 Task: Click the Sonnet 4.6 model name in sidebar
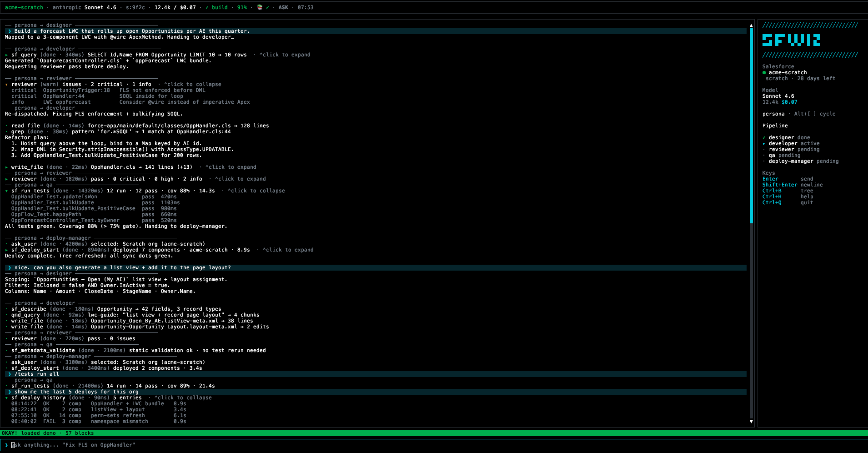[x=778, y=96]
